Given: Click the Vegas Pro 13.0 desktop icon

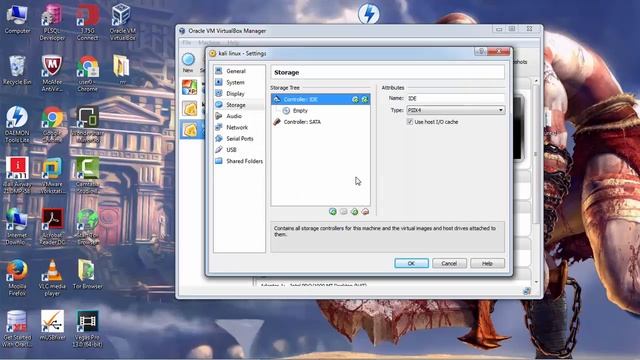Looking at the screenshot, I should click(87, 329).
